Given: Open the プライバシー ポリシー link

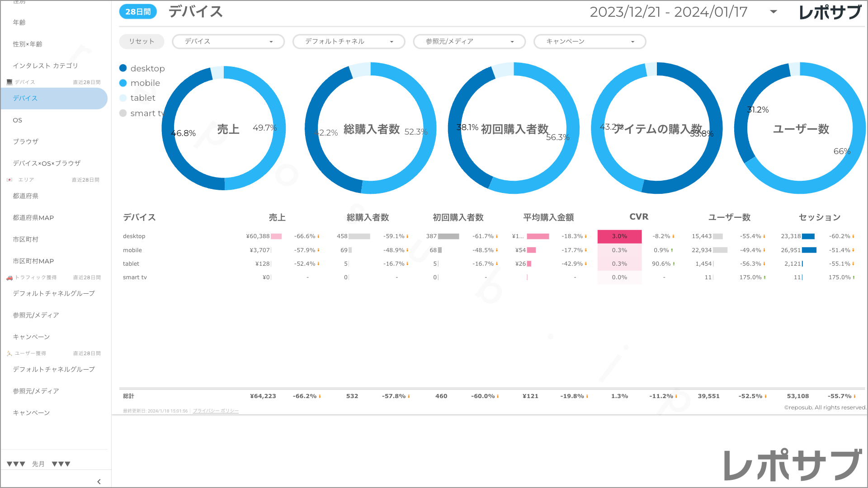Looking at the screenshot, I should (x=216, y=411).
